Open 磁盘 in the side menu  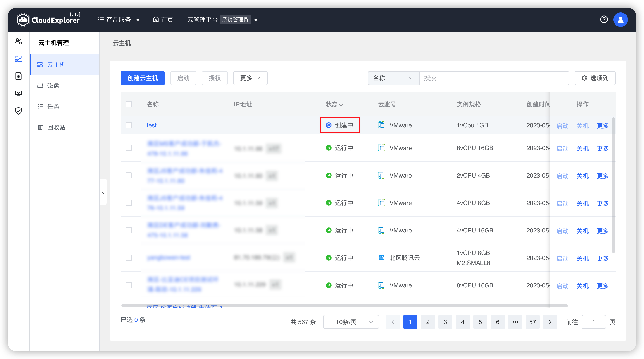point(64,85)
